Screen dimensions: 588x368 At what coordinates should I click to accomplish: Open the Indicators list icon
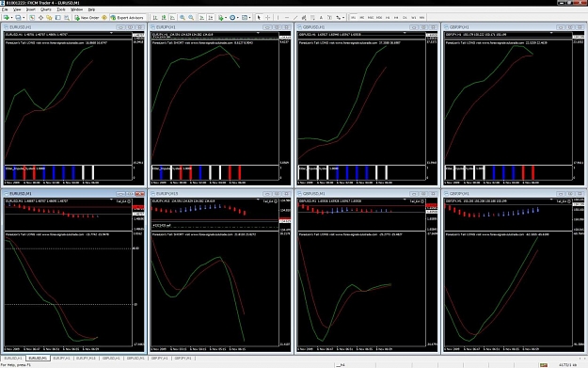coord(220,17)
